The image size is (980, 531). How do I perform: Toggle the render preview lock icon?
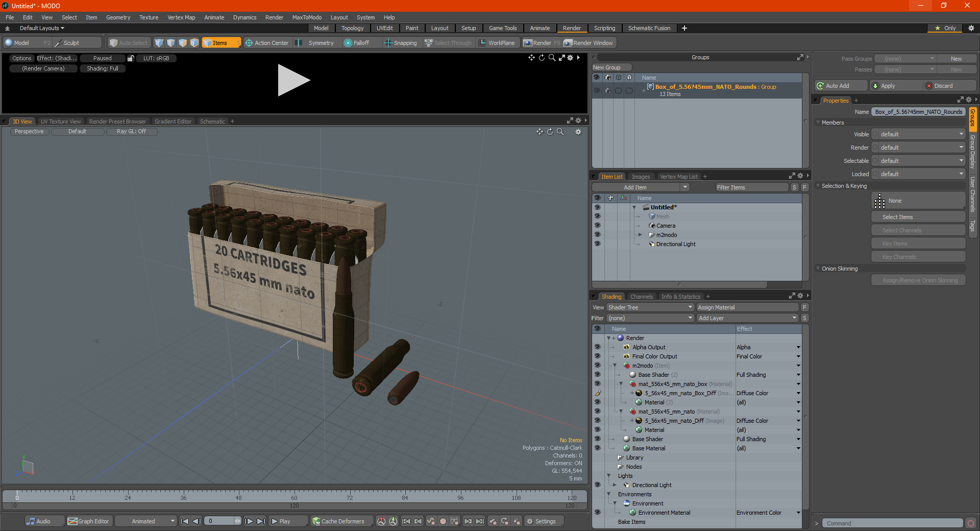click(x=131, y=58)
